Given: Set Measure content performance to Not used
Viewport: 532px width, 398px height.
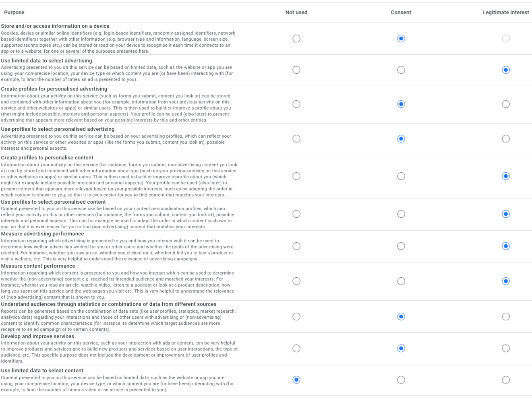Looking at the screenshot, I should (296, 281).
